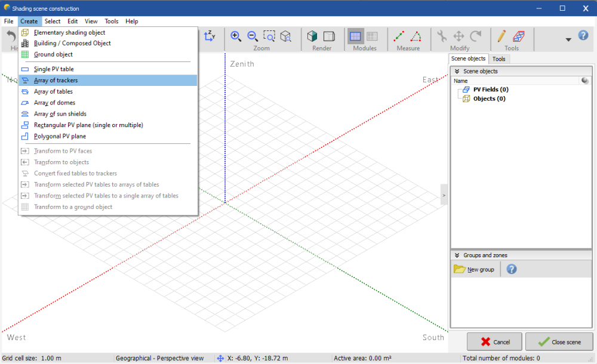Screen dimensions: 597x364
Task: Click the zoom in magnifier icon
Action: coord(236,36)
